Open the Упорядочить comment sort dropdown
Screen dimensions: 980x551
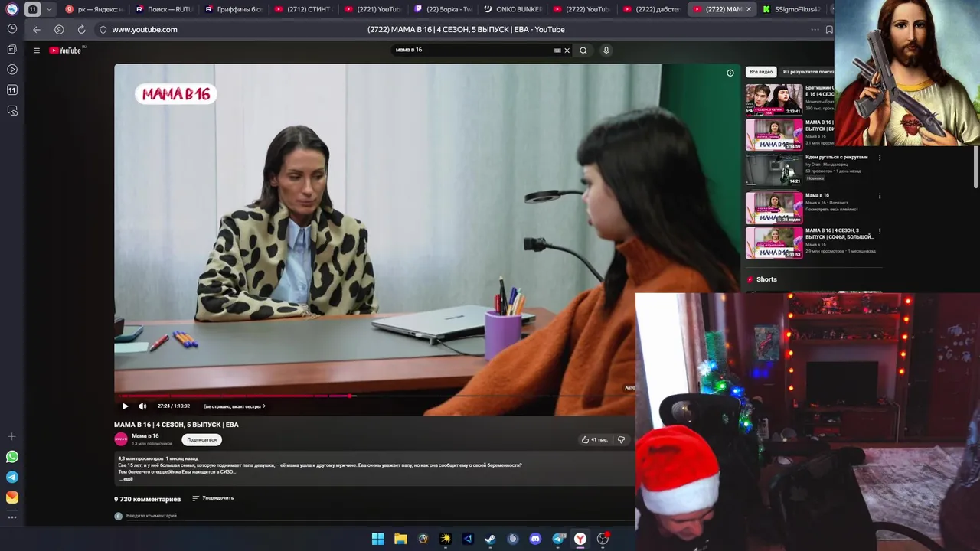coord(213,498)
